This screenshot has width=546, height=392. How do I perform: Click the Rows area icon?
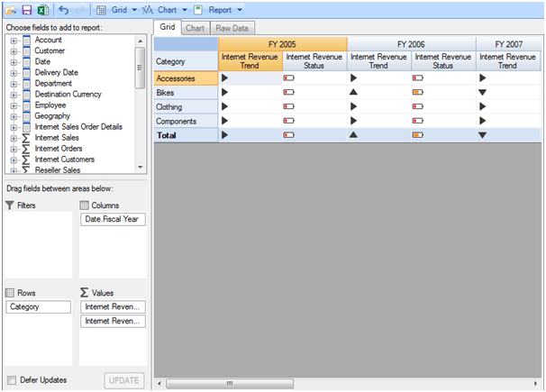point(10,293)
